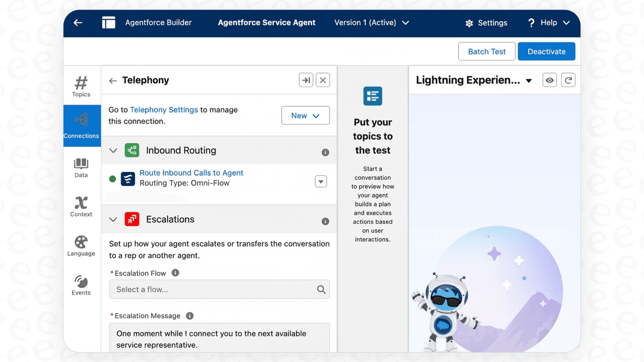This screenshot has height=362, width=644.
Task: Open the Events panel
Action: click(81, 285)
